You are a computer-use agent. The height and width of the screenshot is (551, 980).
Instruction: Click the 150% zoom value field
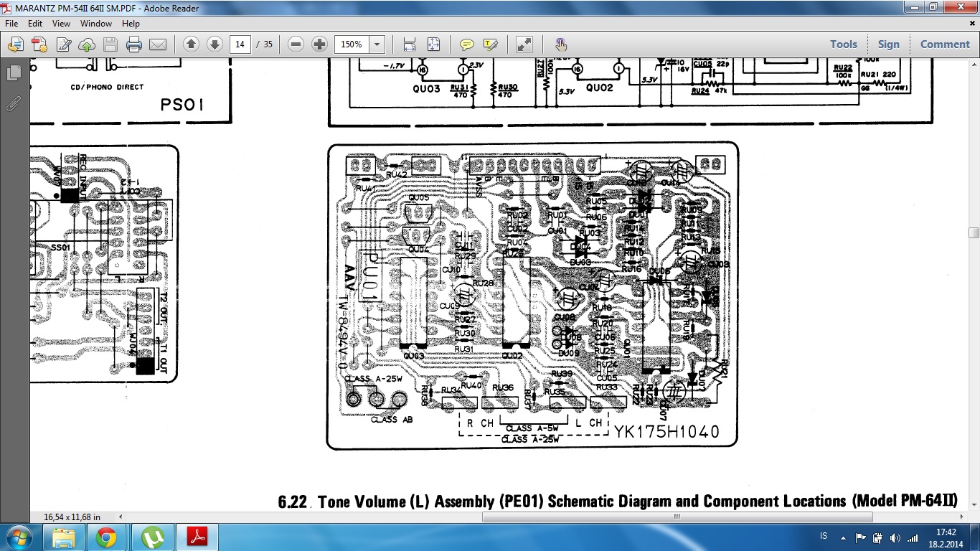click(352, 44)
